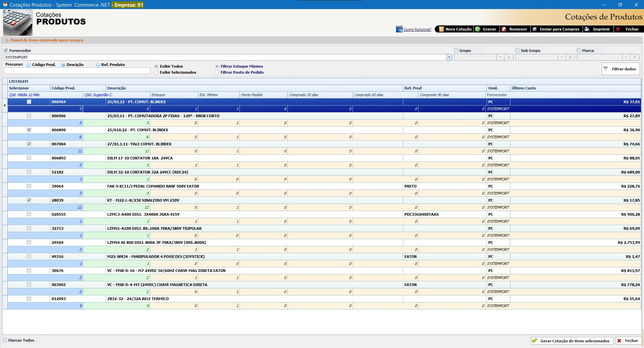The image size is (644, 348).
Task: Click the Último Custo column header
Action: pos(524,88)
